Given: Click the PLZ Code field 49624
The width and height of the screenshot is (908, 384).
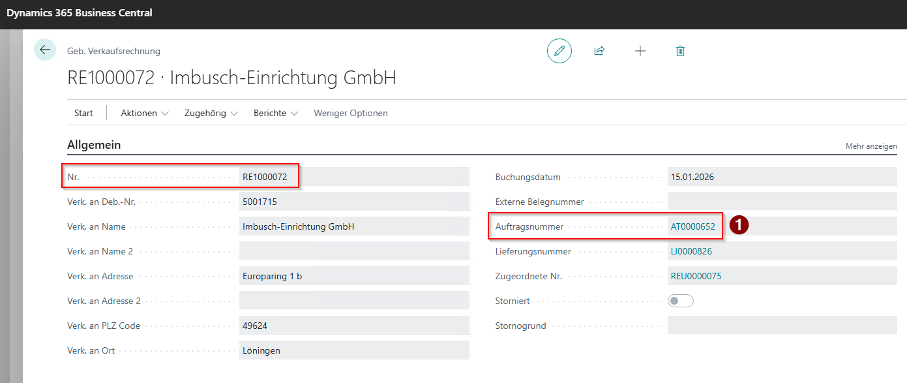Looking at the screenshot, I should 354,326.
